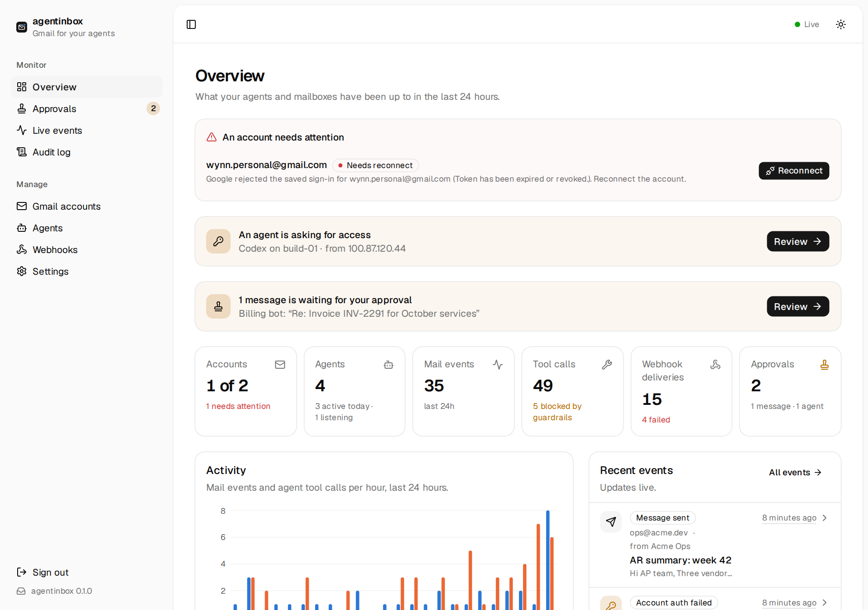Click the agentinbox 0.1.0 version label
The width and height of the screenshot is (868, 610).
(61, 591)
